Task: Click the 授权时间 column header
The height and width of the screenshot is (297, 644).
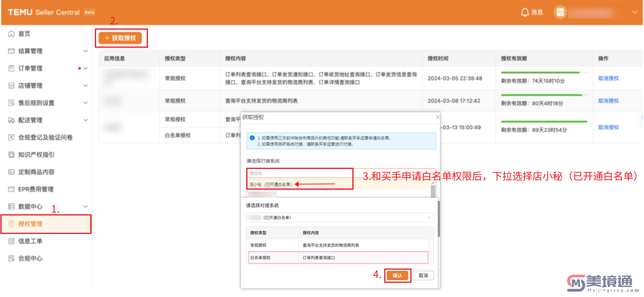Action: coord(438,58)
